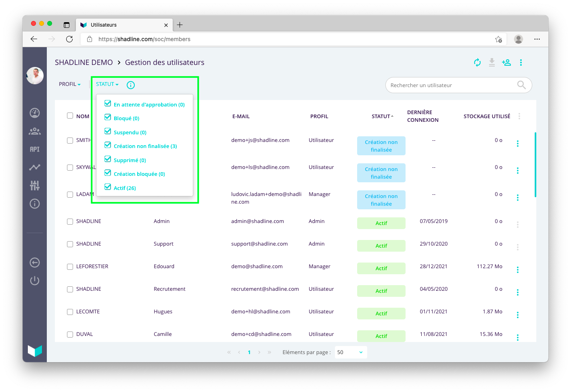The image size is (571, 392).
Task: Toggle the Bloqué (0) filter checkbox
Action: (108, 117)
